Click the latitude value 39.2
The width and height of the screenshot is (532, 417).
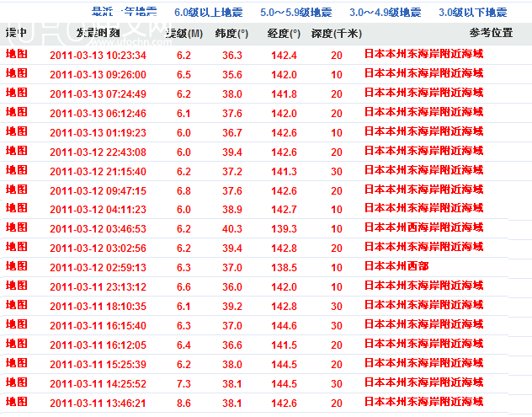(232, 307)
